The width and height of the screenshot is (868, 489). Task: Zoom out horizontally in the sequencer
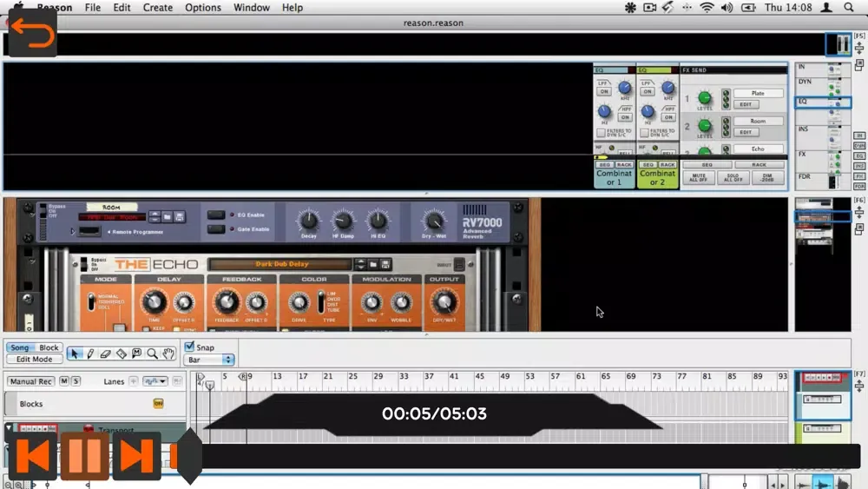(x=9, y=486)
